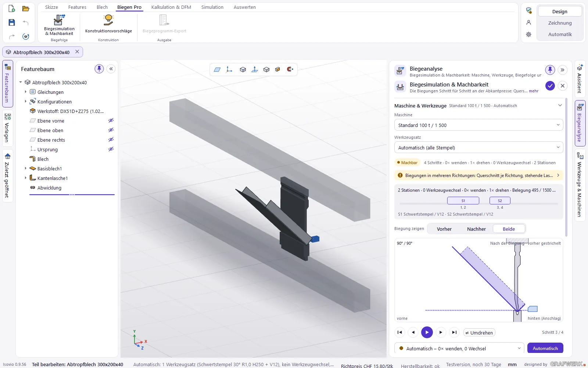
Task: Select station S2 marker on timeline
Action: click(x=500, y=201)
